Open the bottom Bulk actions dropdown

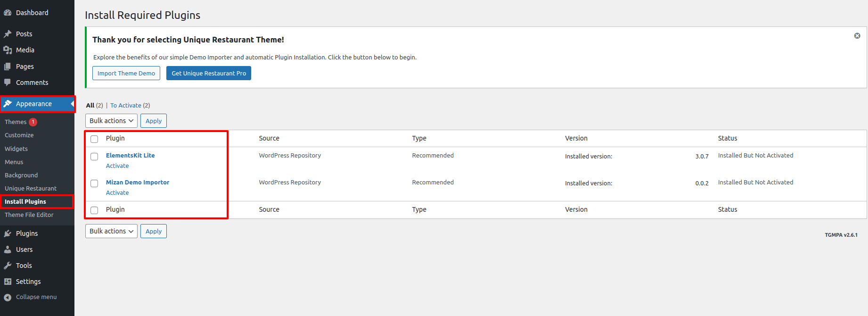[111, 231]
